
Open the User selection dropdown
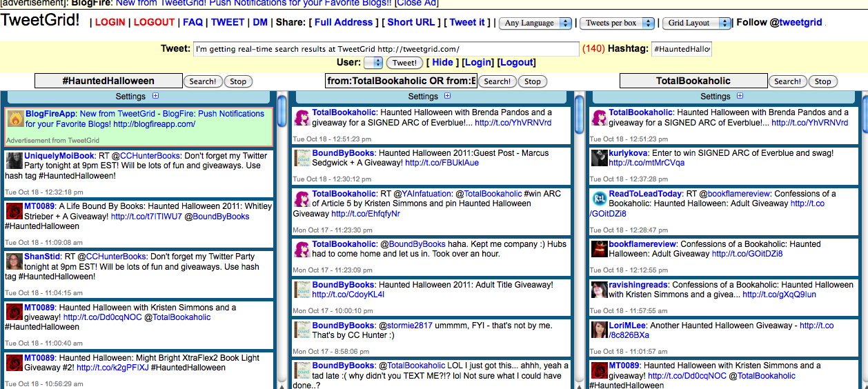[x=373, y=63]
